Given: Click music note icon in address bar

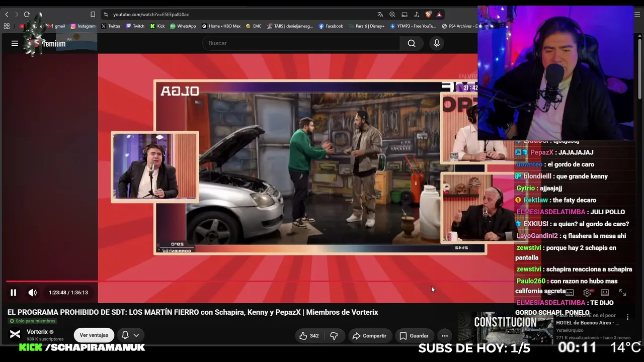Looking at the screenshot, I should (x=417, y=15).
